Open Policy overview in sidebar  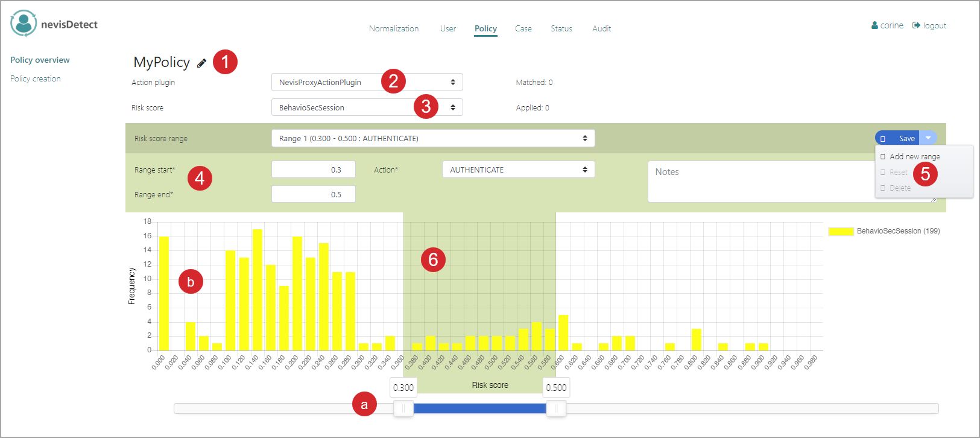pyautogui.click(x=40, y=60)
